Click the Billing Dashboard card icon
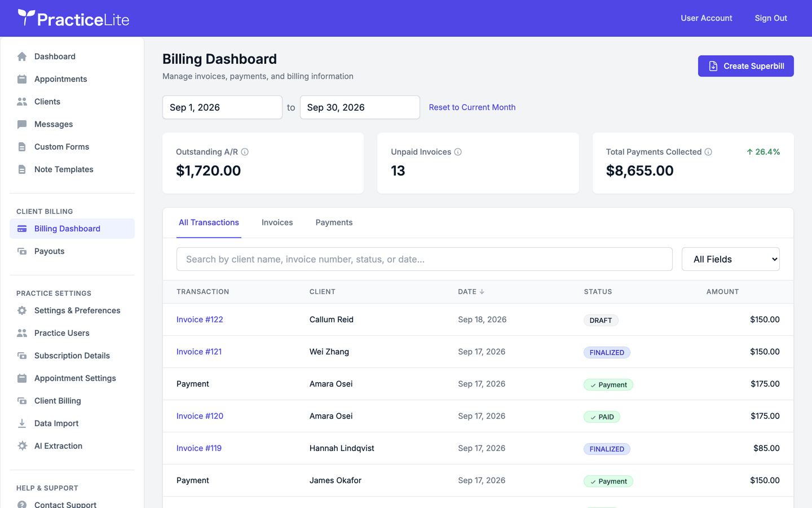 22,229
